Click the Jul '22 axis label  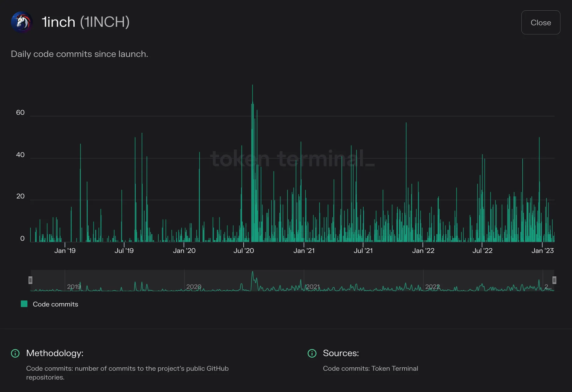tap(482, 250)
